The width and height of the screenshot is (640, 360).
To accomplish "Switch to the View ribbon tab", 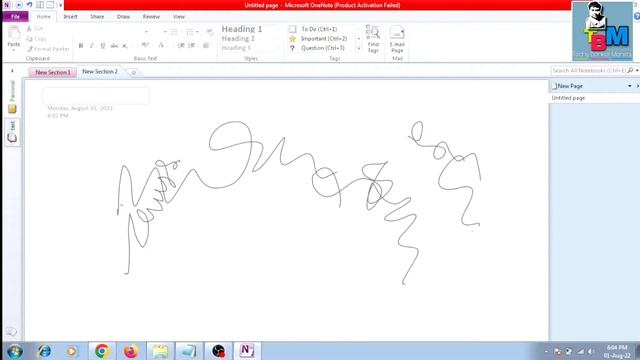I will (179, 17).
